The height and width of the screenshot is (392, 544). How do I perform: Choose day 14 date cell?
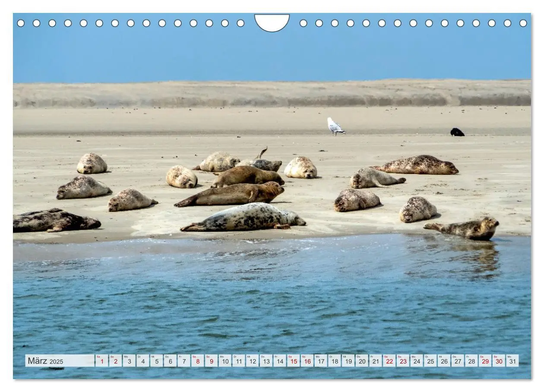pyautogui.click(x=280, y=361)
